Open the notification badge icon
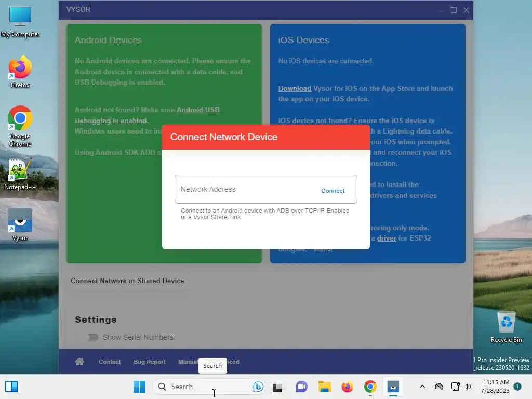The height and width of the screenshot is (399, 532). (517, 387)
